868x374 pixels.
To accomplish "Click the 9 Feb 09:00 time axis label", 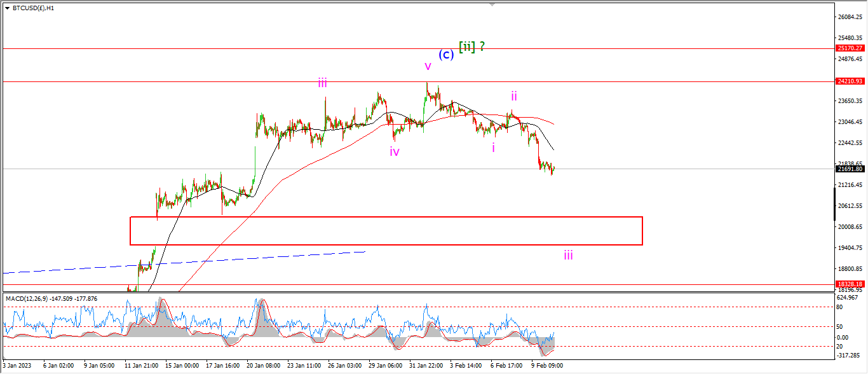I will tap(546, 366).
